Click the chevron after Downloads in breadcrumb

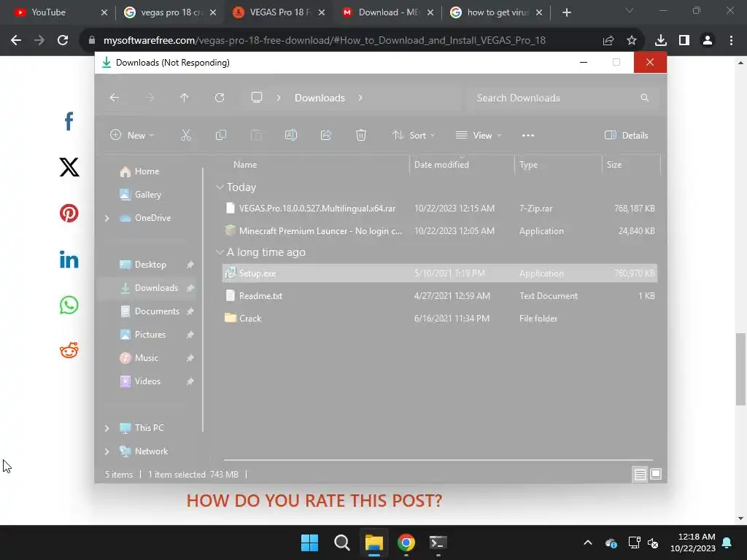pos(360,98)
